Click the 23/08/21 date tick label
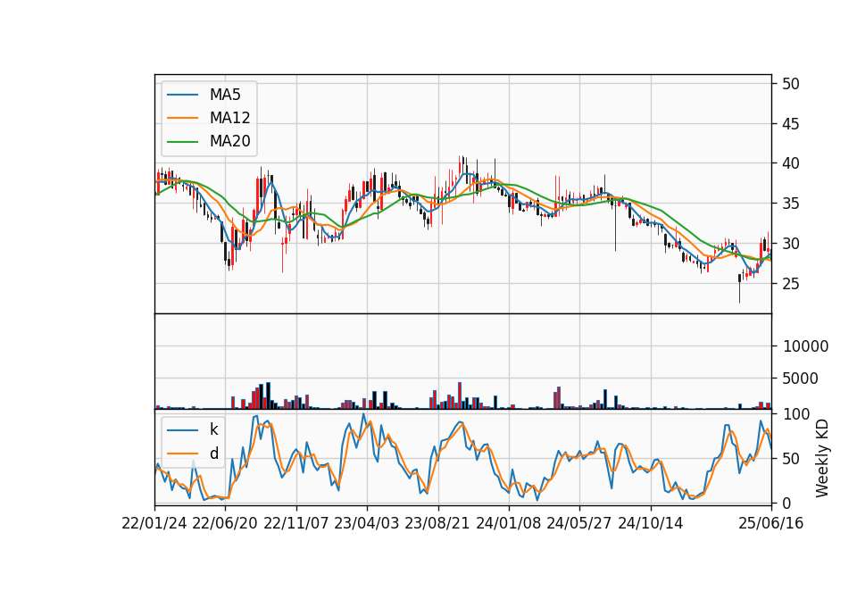 pos(437,523)
